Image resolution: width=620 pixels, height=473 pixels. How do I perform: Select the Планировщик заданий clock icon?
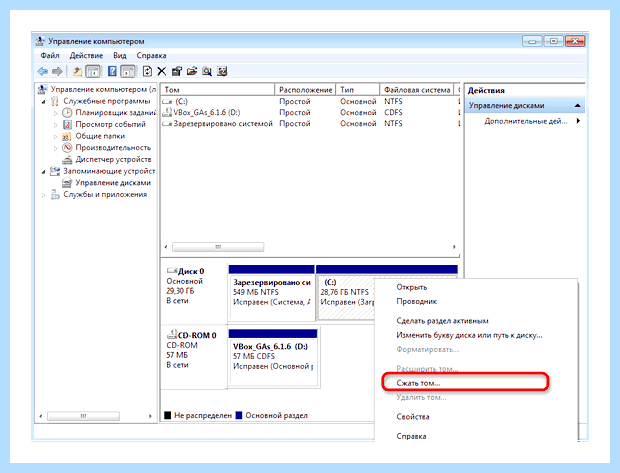click(67, 113)
